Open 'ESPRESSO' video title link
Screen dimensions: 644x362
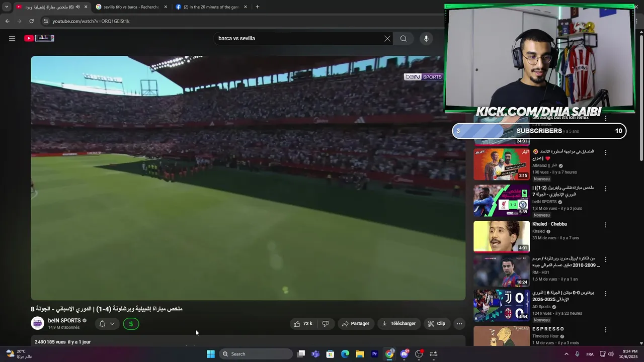click(x=548, y=329)
